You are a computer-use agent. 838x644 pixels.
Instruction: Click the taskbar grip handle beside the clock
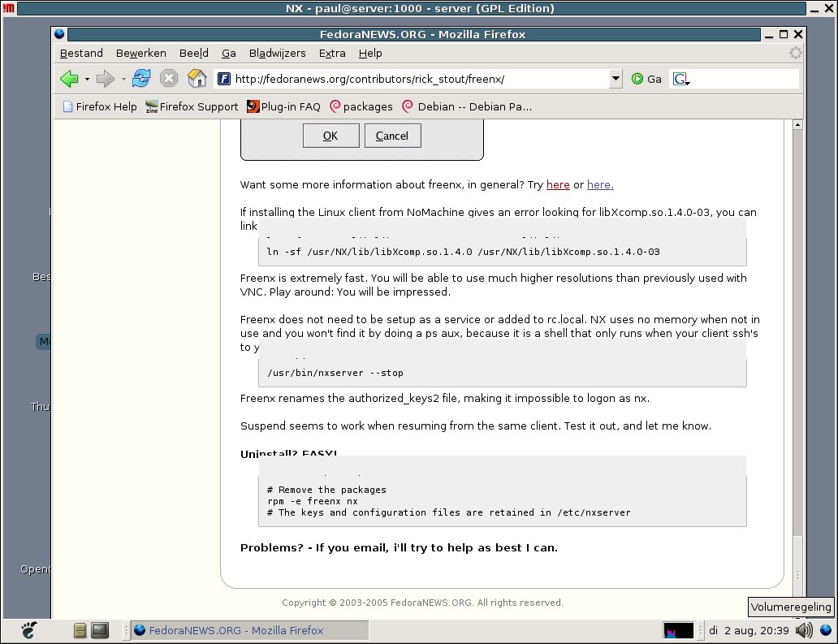(x=701, y=631)
